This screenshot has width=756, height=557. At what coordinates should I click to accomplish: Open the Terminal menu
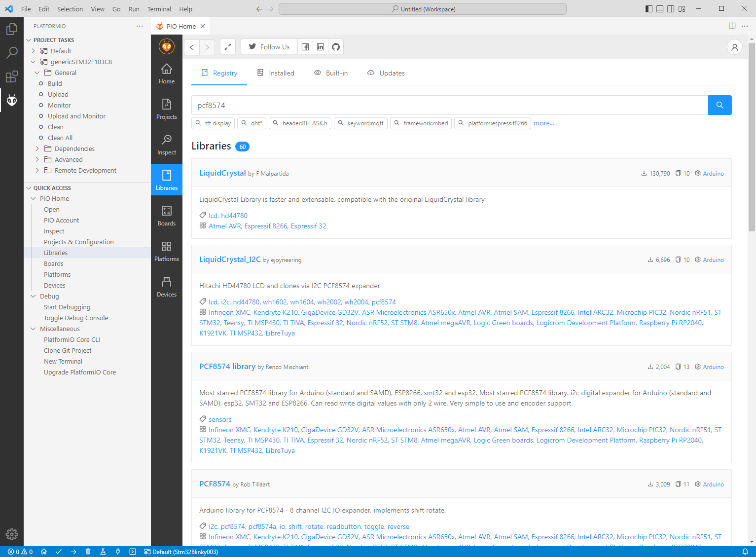(x=159, y=9)
